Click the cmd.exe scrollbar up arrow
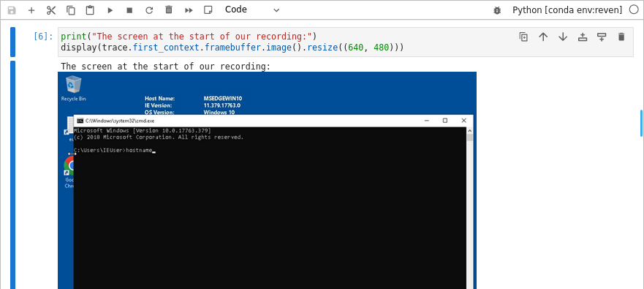 click(x=470, y=130)
